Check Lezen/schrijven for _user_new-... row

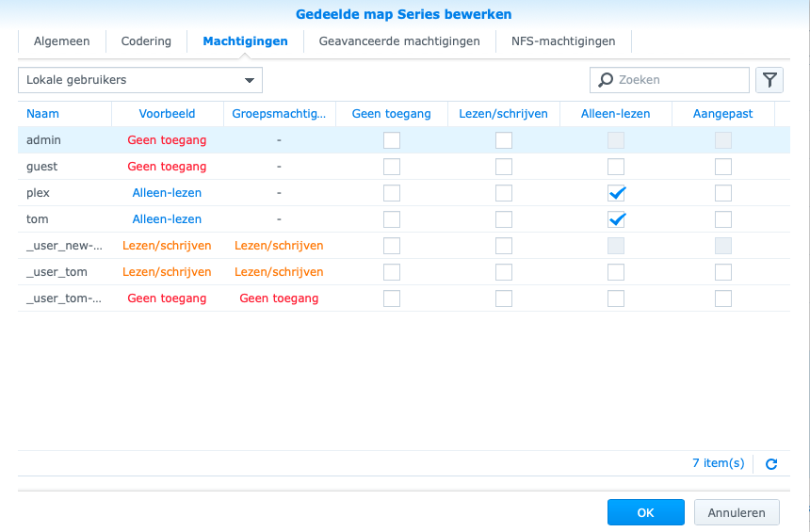(x=504, y=246)
